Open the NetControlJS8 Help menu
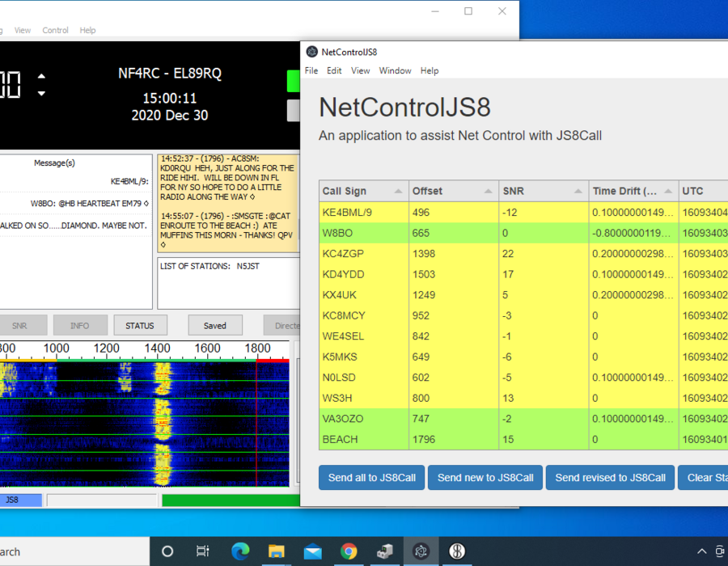728x566 pixels. [x=430, y=70]
